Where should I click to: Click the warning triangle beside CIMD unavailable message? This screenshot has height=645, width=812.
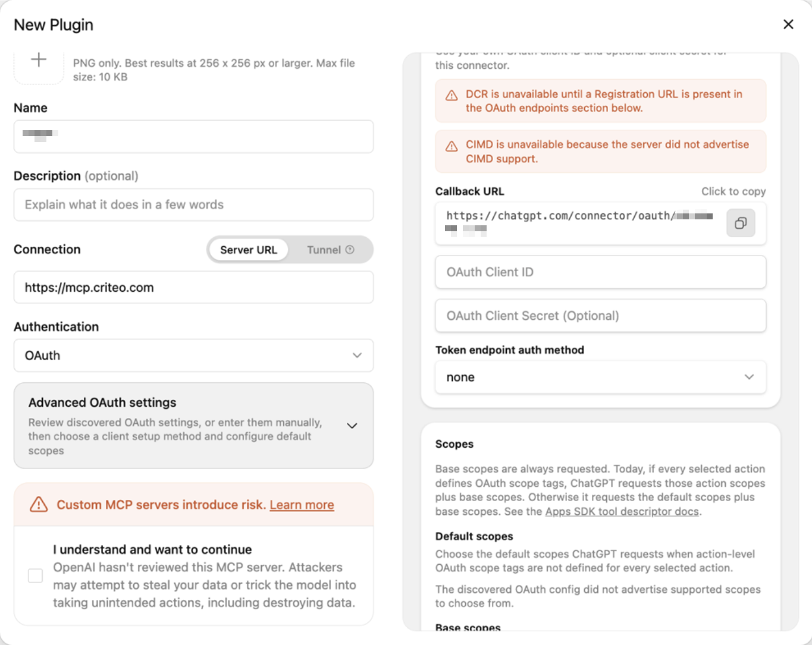click(x=452, y=146)
